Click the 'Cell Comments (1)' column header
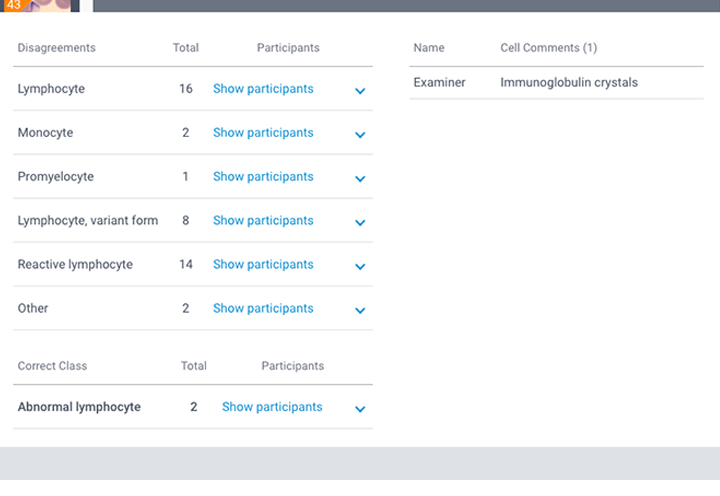The height and width of the screenshot is (496, 720). pyautogui.click(x=549, y=48)
